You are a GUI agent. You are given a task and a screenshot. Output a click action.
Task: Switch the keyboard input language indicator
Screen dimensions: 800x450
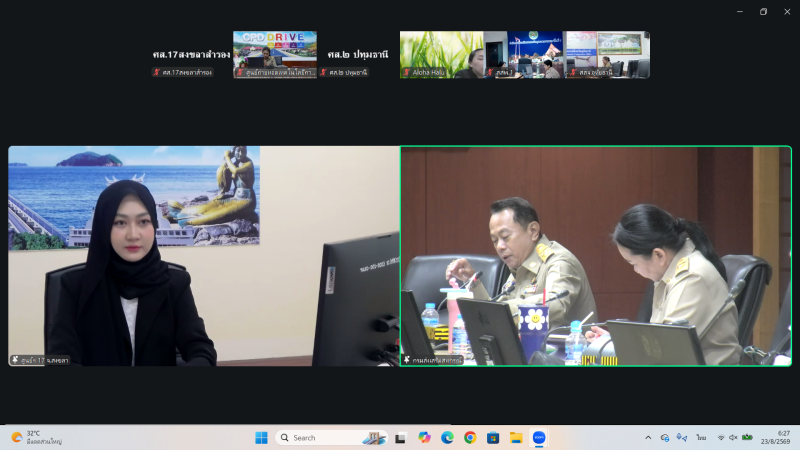(702, 438)
